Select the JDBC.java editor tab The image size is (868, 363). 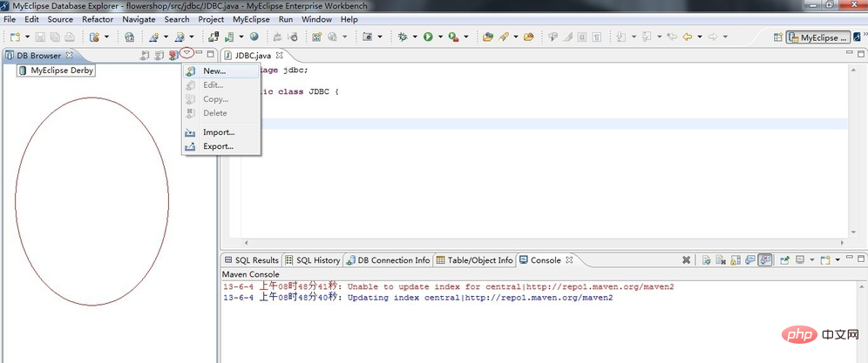point(253,56)
